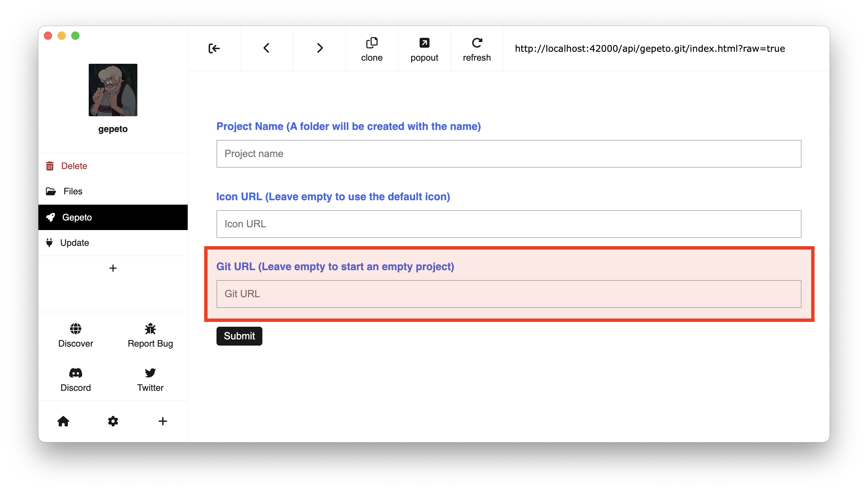
Task: Open the Files menu item
Action: 73,191
